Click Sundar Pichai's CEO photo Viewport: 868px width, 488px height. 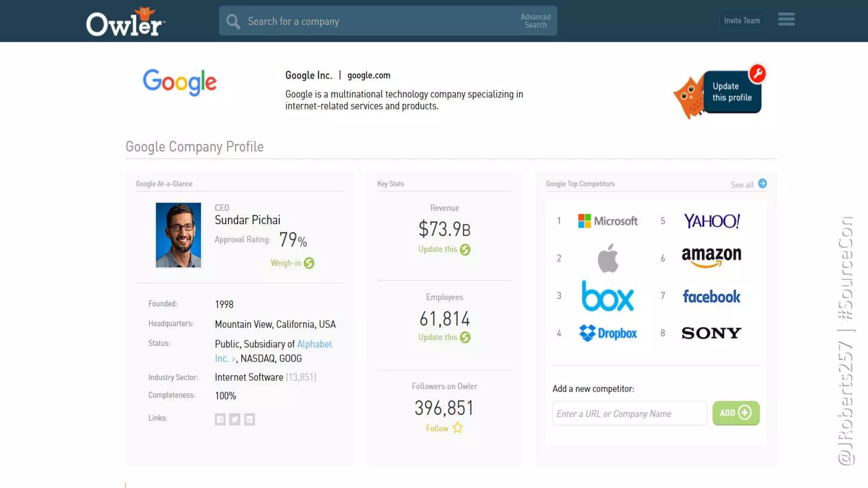[178, 235]
